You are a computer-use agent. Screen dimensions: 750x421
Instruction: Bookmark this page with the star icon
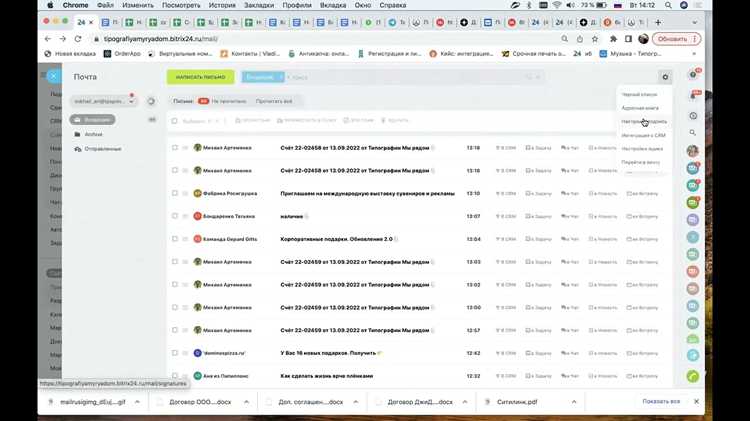tap(595, 39)
